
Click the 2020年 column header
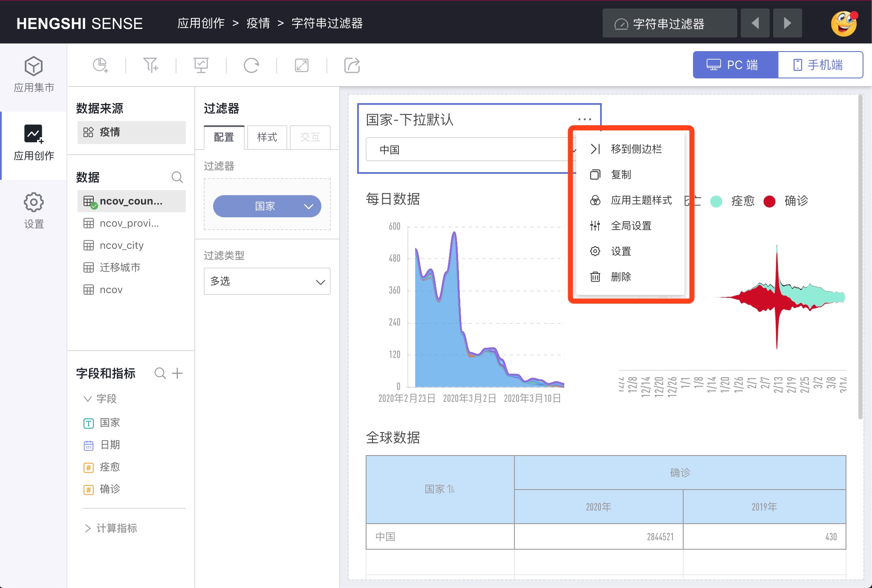click(x=598, y=507)
